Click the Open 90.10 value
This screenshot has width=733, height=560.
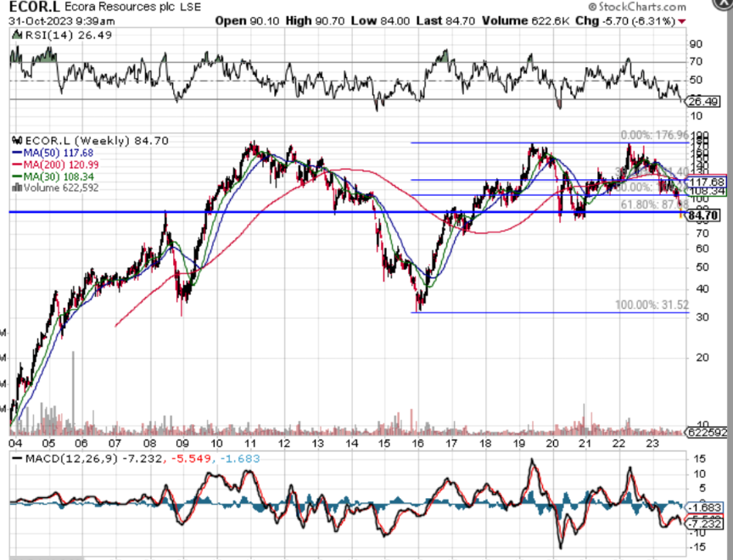[247, 21]
